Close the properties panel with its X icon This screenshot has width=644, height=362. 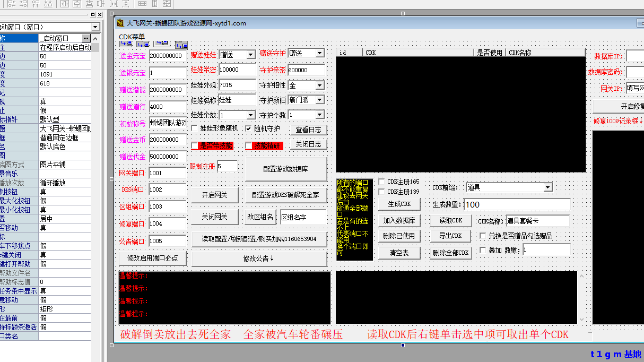click(x=100, y=14)
